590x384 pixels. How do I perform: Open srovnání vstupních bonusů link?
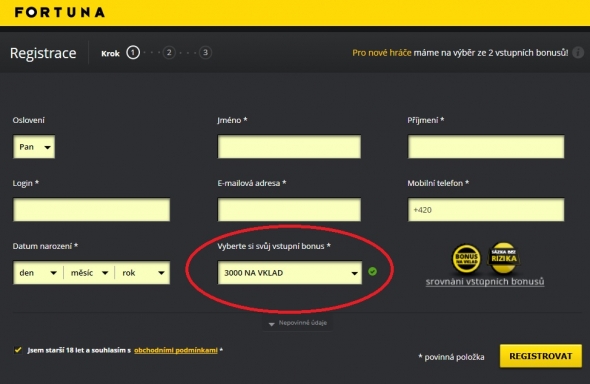tap(485, 281)
